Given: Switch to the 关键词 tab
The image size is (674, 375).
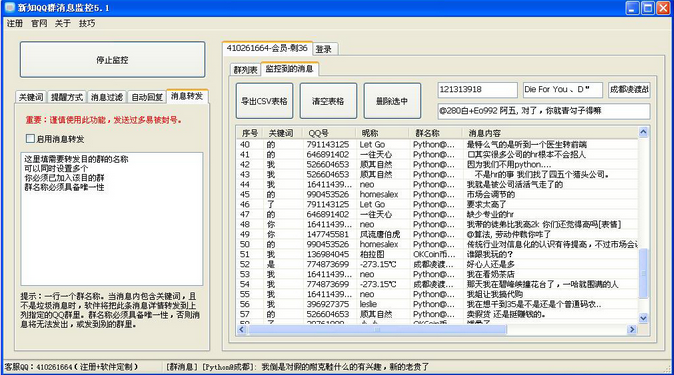Looking at the screenshot, I should pos(31,97).
